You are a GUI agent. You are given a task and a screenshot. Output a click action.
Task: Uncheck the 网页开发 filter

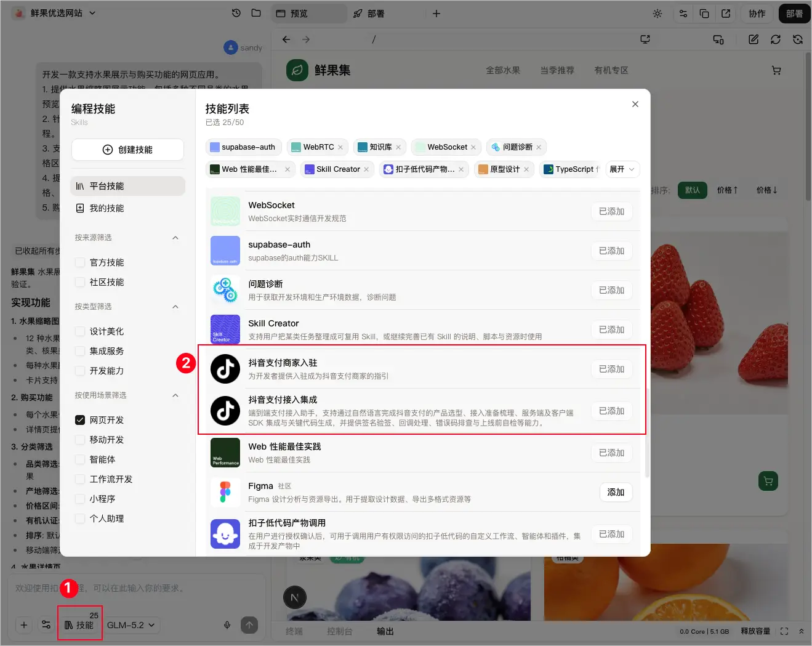pyautogui.click(x=80, y=420)
